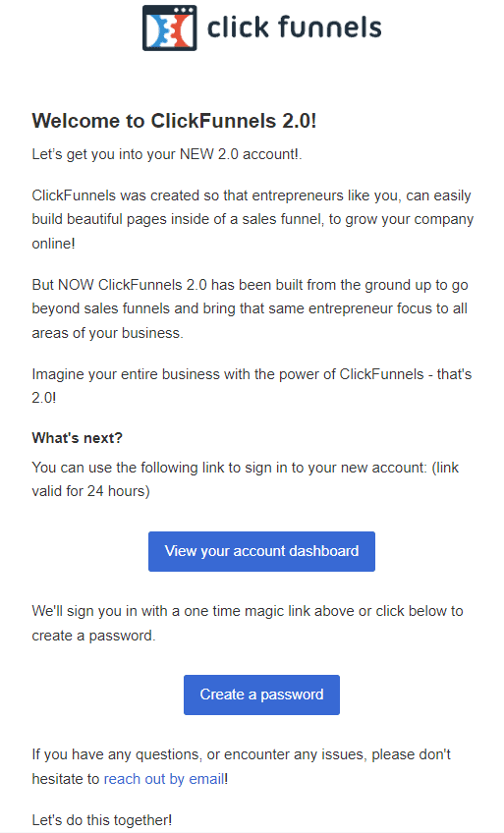Click the Welcome to ClickFunnels 2.0! heading
Screen dimensions: 504x833
(174, 121)
